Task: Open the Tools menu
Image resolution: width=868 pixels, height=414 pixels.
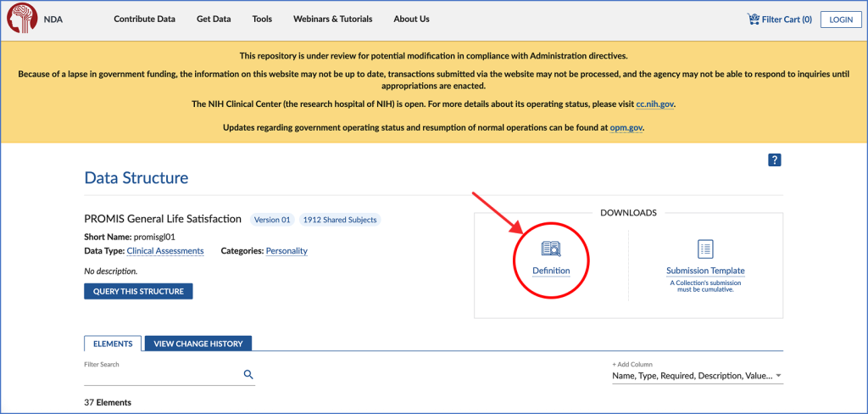Action: pyautogui.click(x=262, y=19)
